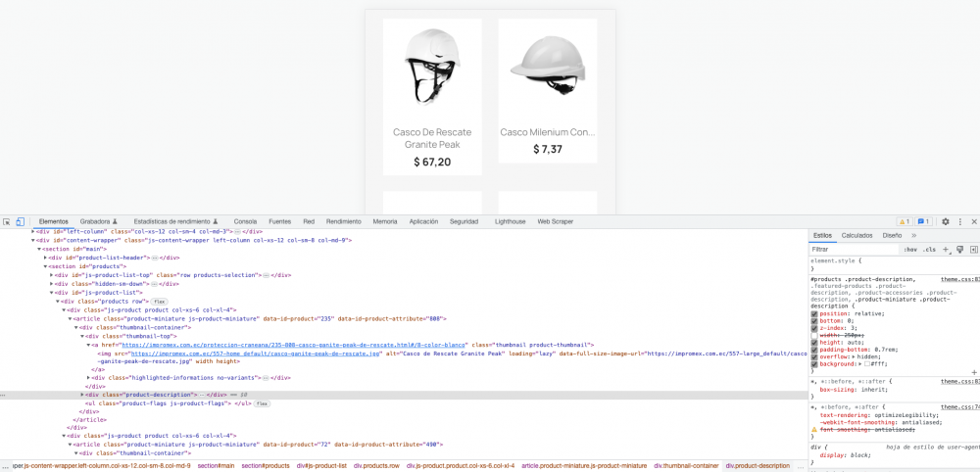Open DevTools settings gear
The height and width of the screenshot is (472, 980).
coord(946,221)
